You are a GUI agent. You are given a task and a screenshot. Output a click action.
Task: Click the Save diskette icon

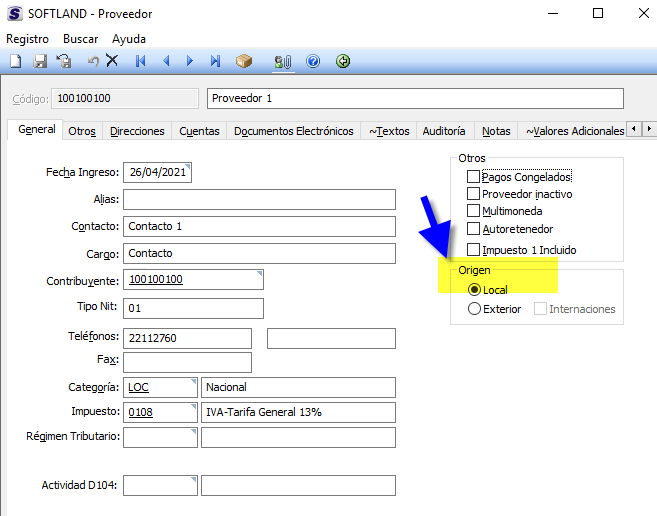[41, 62]
